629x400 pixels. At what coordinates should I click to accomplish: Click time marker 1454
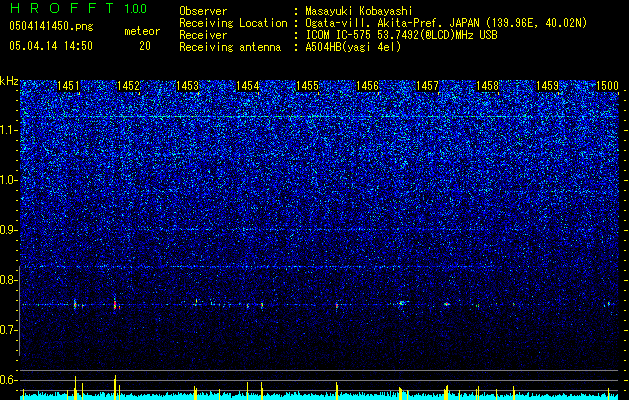(x=248, y=85)
